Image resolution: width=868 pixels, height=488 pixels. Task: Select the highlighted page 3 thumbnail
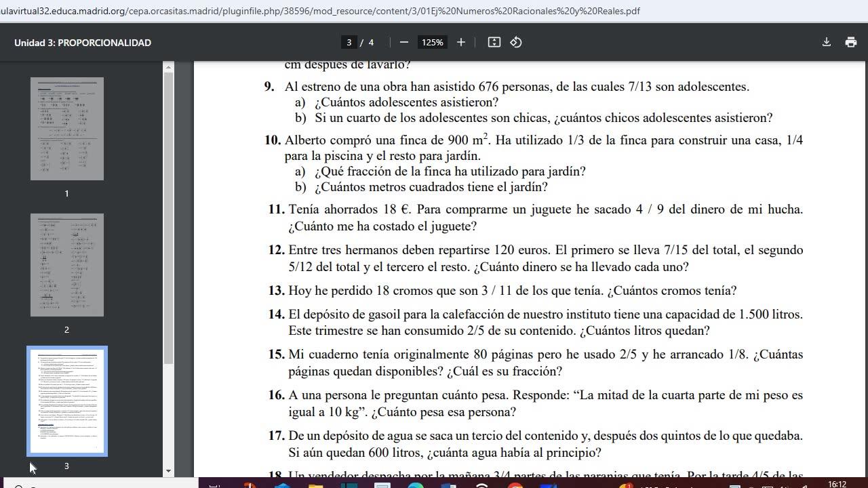(x=67, y=401)
